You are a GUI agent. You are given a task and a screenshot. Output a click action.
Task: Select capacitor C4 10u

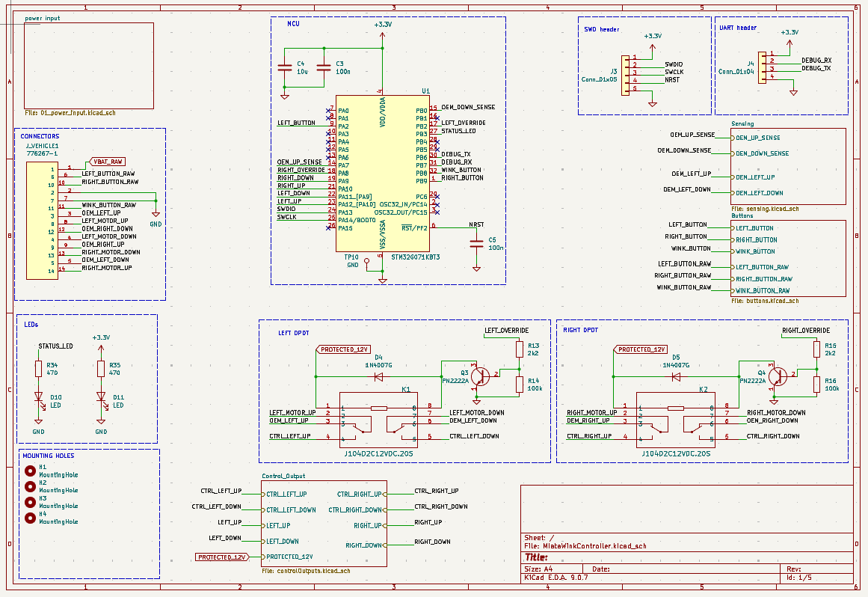click(285, 67)
